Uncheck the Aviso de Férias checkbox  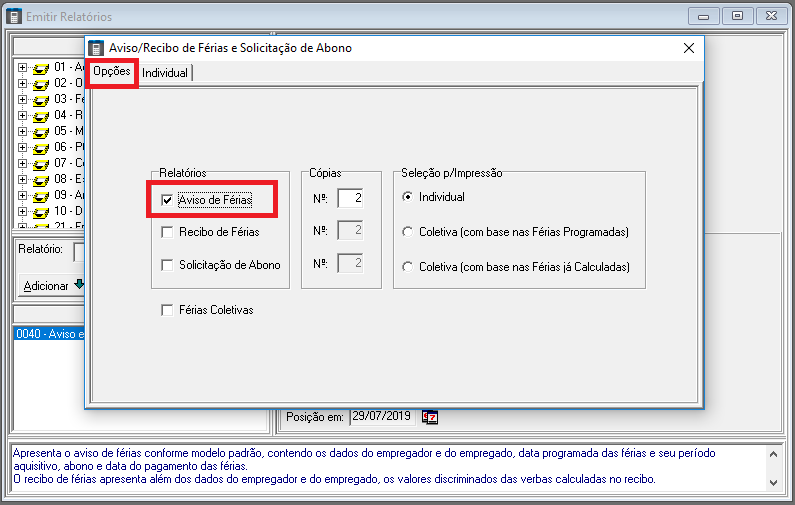click(167, 201)
